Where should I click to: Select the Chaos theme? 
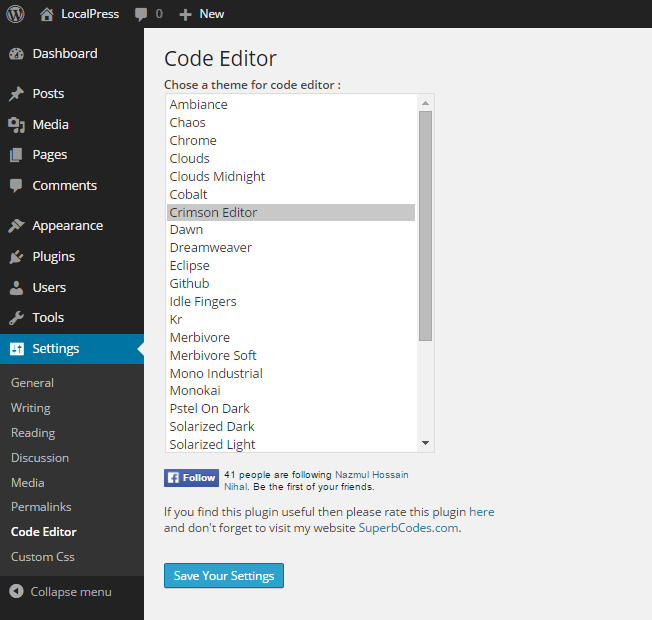[291, 123]
